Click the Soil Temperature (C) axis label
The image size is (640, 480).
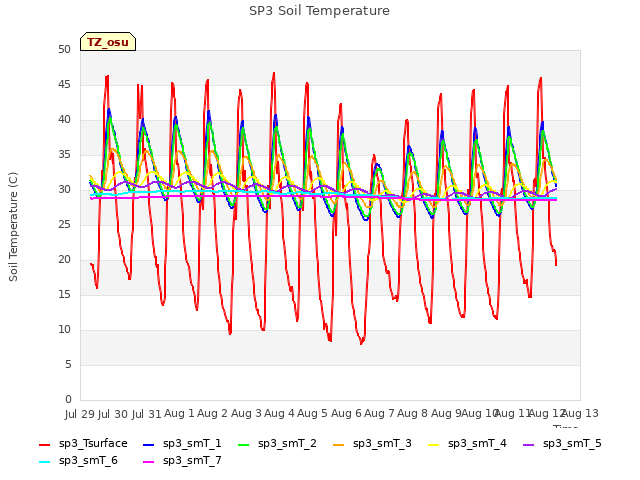(x=13, y=227)
